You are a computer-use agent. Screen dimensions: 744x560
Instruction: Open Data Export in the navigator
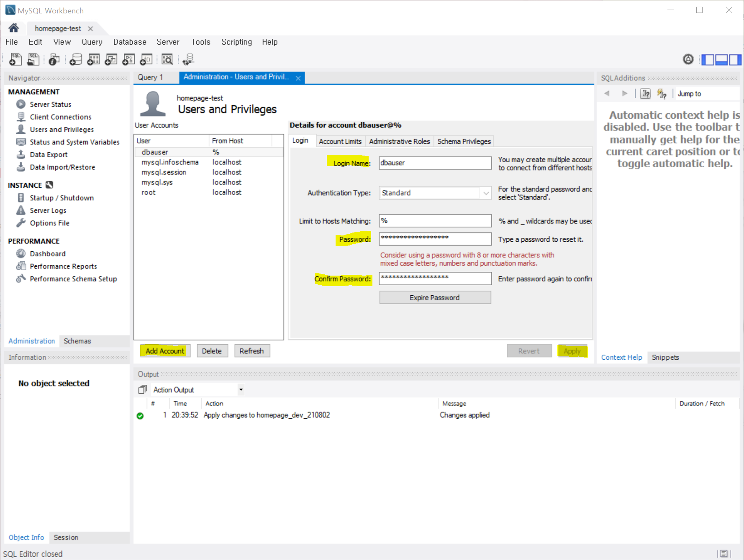click(49, 154)
